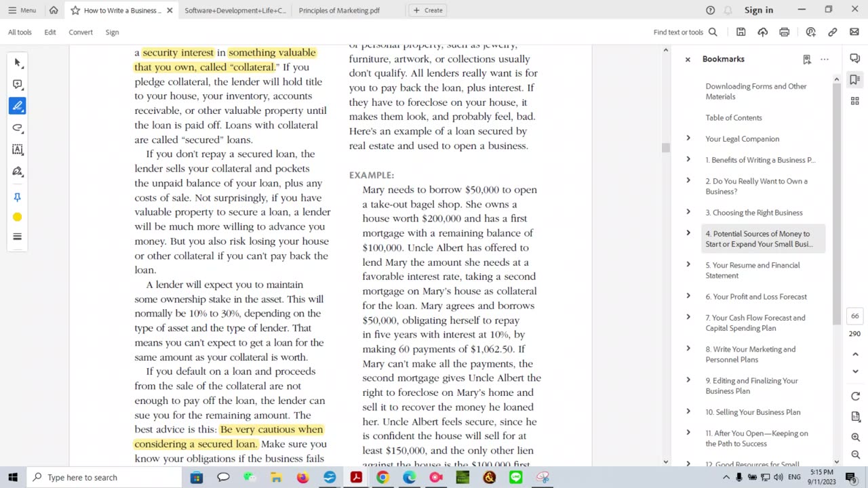
Task: Click the blue pin toolbar icon
Action: (x=18, y=197)
